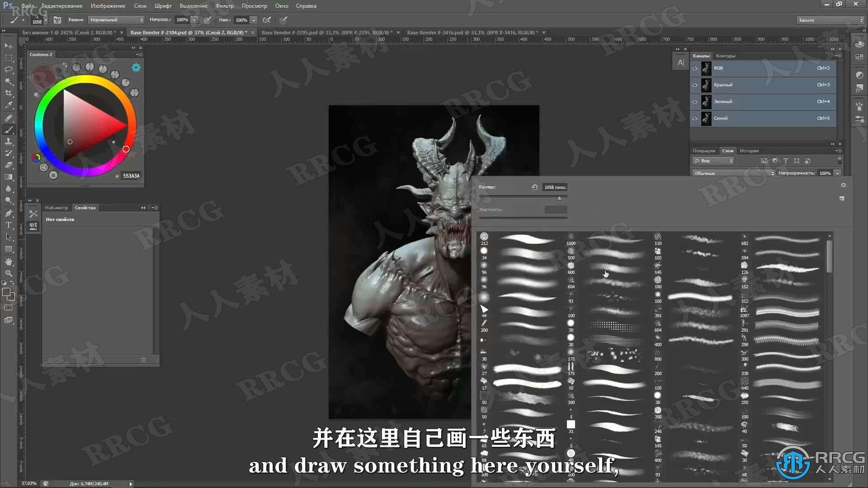Viewport: 868px width, 488px height.
Task: Switch to Base Render #-2295.psd document tab
Action: [326, 33]
